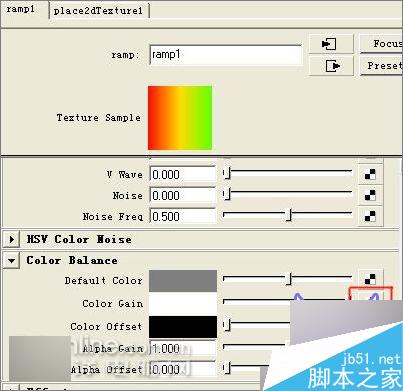
Task: Click the Noise map checker icon
Action: point(370,195)
